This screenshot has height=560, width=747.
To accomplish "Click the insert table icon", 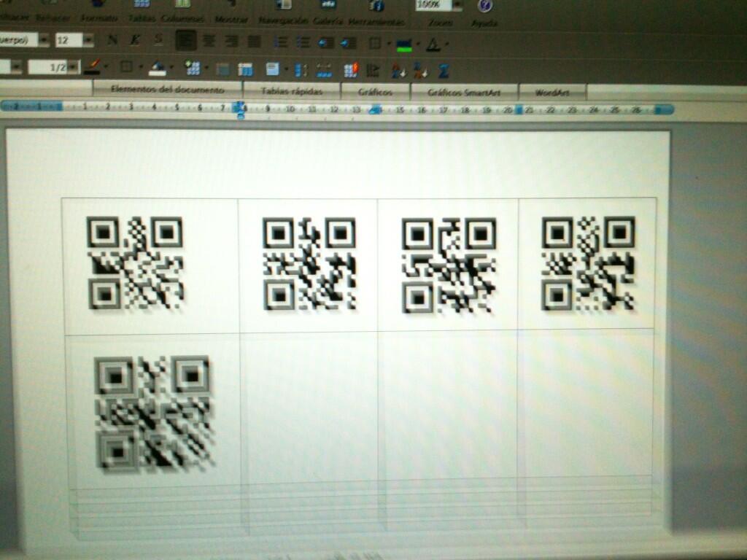I will pyautogui.click(x=193, y=68).
